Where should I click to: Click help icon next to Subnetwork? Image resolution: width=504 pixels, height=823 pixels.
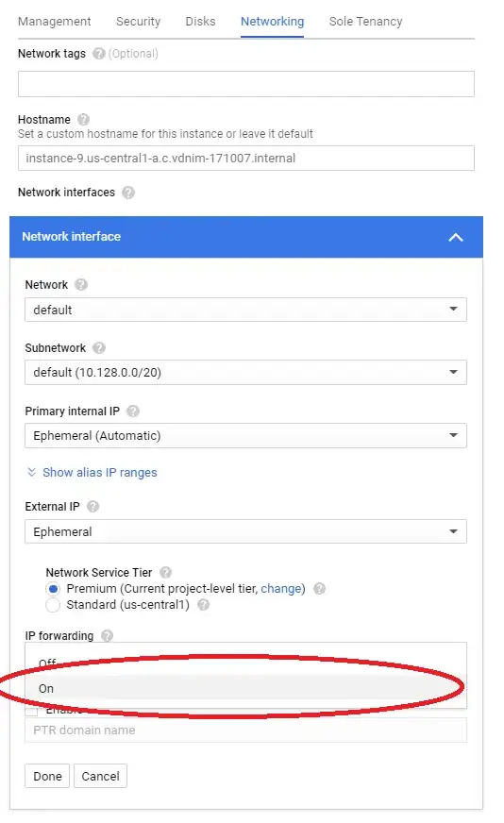[99, 348]
